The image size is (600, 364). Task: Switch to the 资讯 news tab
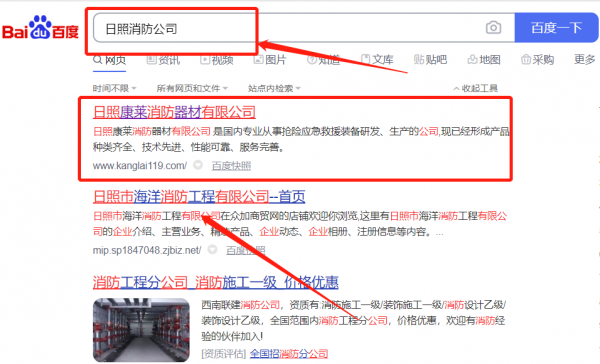tap(163, 60)
